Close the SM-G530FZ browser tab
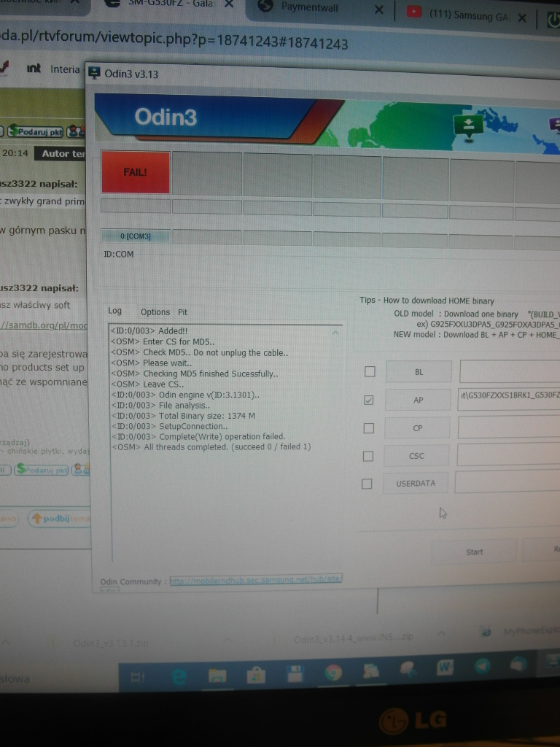 (228, 5)
